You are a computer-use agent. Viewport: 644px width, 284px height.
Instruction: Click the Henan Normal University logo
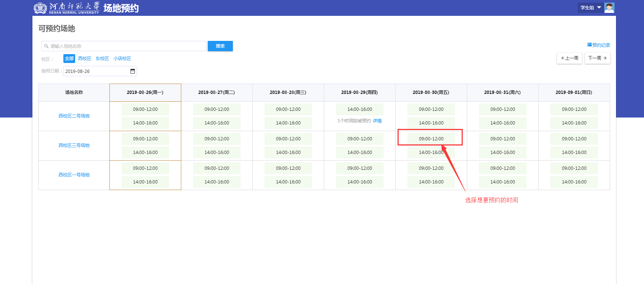point(67,8)
